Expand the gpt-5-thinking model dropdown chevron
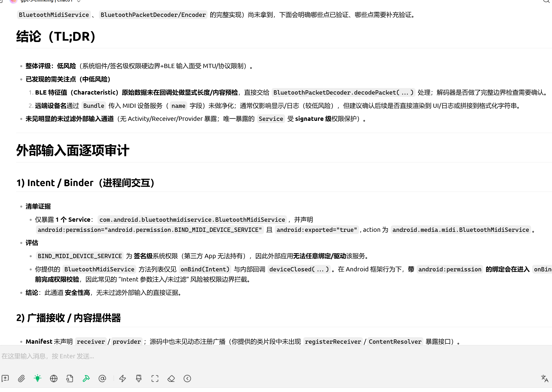Image resolution: width=552 pixels, height=392 pixels. (x=78, y=1)
